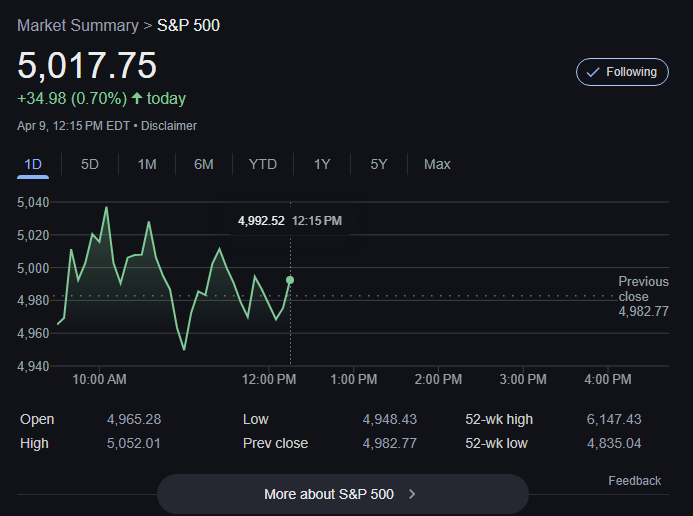Click the 52-wk low value 4,835.04
The image size is (693, 516).
click(x=614, y=443)
